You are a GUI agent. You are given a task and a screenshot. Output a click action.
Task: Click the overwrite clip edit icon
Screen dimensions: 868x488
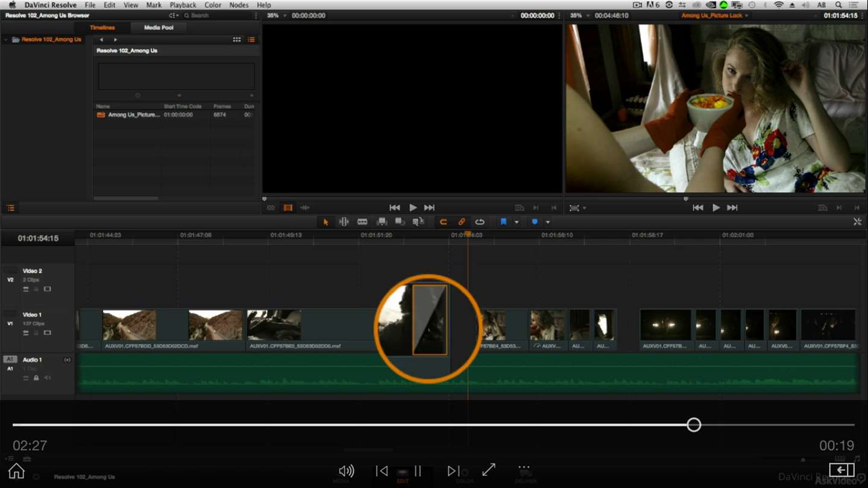tap(400, 222)
